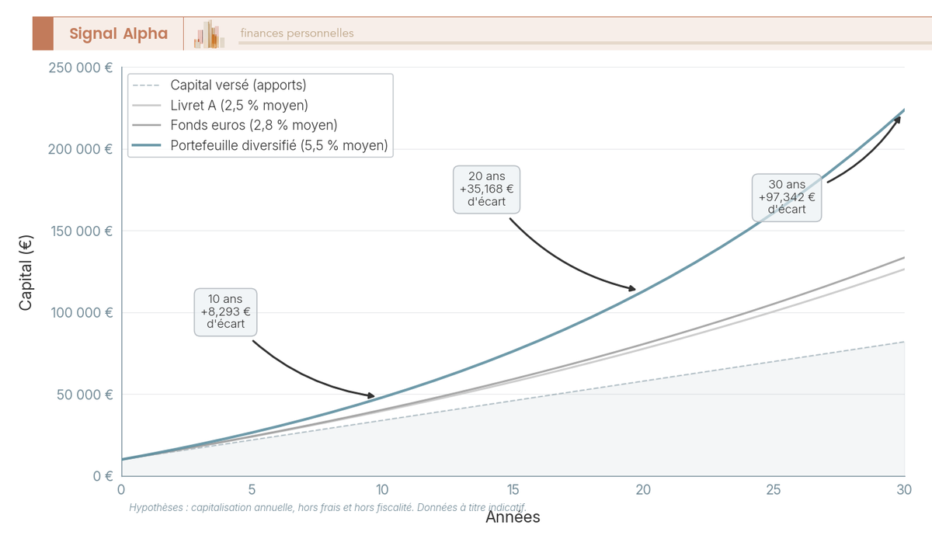The width and height of the screenshot is (932, 560).
Task: Click the bar chart logo icon in header
Action: click(x=210, y=34)
